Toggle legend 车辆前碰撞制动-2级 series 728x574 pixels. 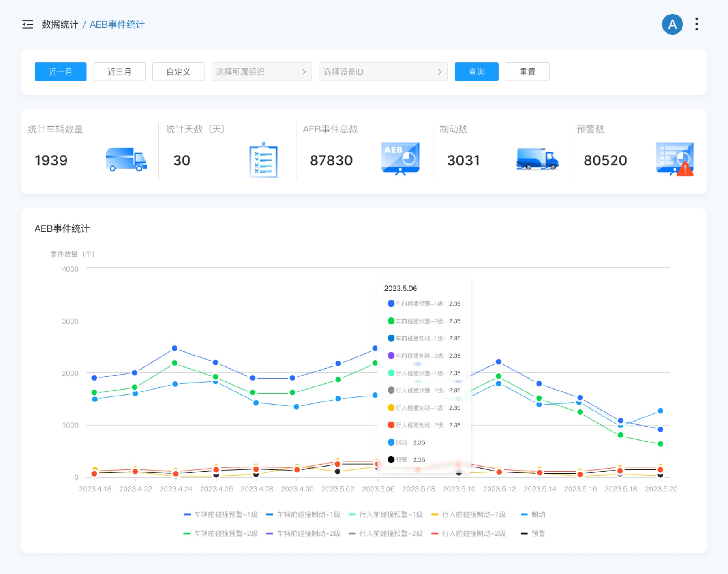(303, 533)
